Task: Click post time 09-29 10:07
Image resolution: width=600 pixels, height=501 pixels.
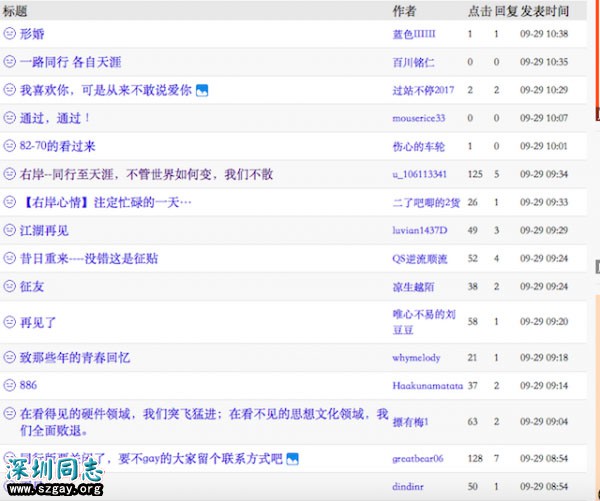Action: click(x=544, y=118)
